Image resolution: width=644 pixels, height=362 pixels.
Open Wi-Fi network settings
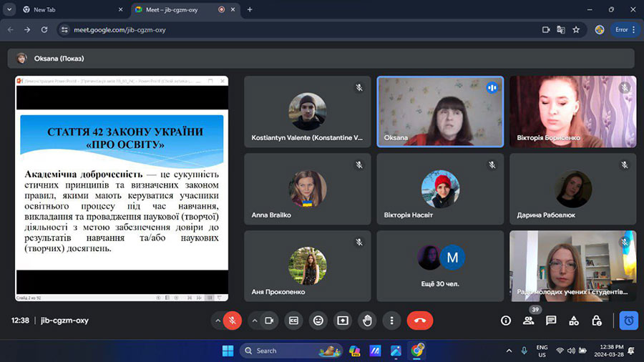click(x=560, y=351)
